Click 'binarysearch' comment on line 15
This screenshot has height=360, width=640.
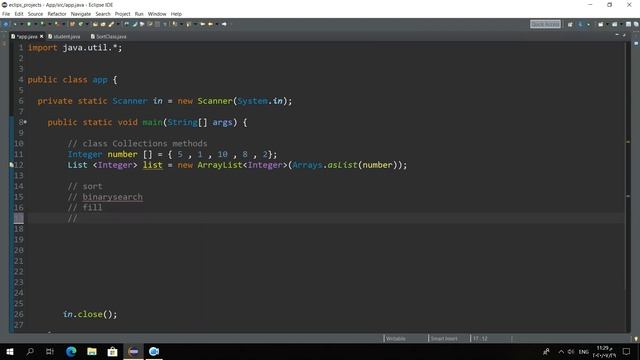tap(112, 197)
